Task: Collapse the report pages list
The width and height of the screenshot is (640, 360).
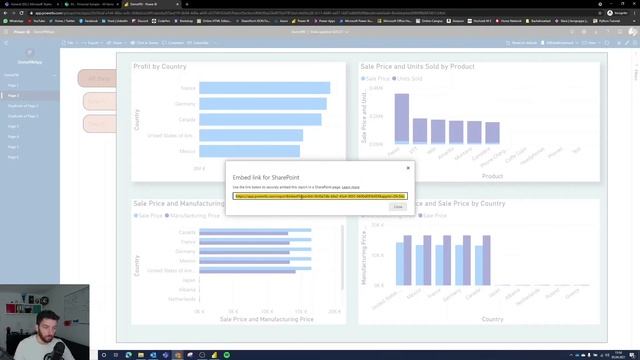Action: 54,75
